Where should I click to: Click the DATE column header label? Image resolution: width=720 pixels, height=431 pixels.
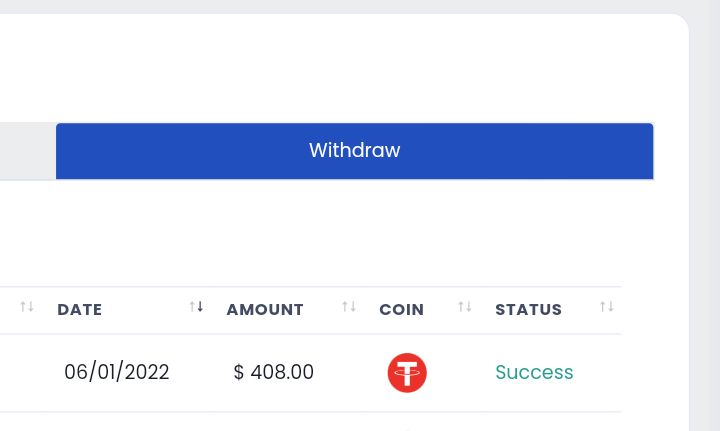coord(79,309)
